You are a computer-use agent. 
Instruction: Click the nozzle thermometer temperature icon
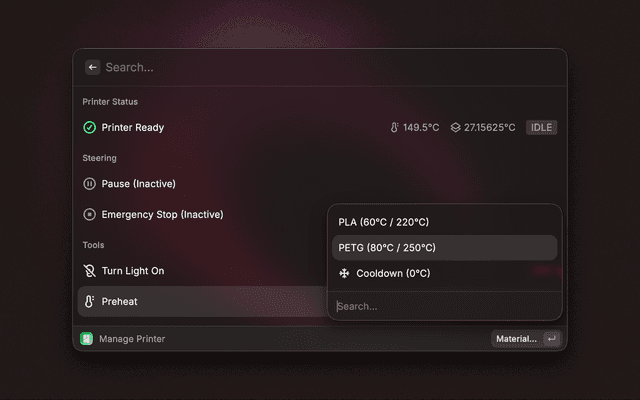coord(394,127)
